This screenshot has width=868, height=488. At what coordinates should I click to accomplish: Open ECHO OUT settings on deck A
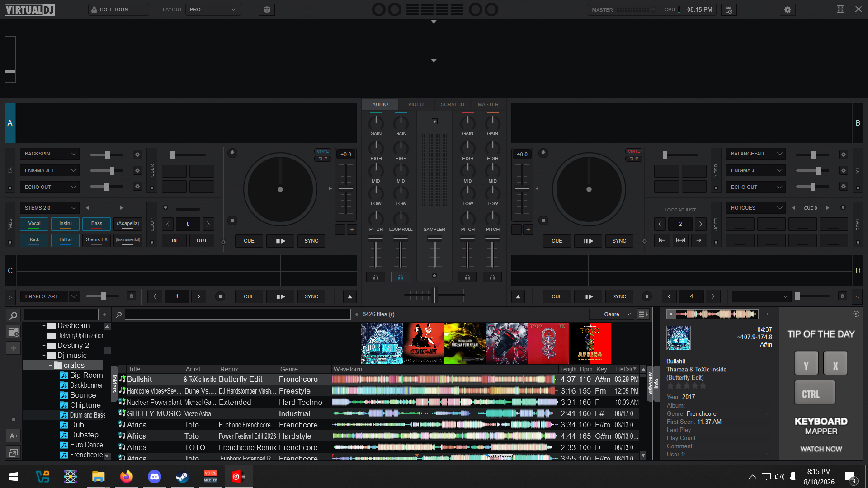pyautogui.click(x=137, y=186)
